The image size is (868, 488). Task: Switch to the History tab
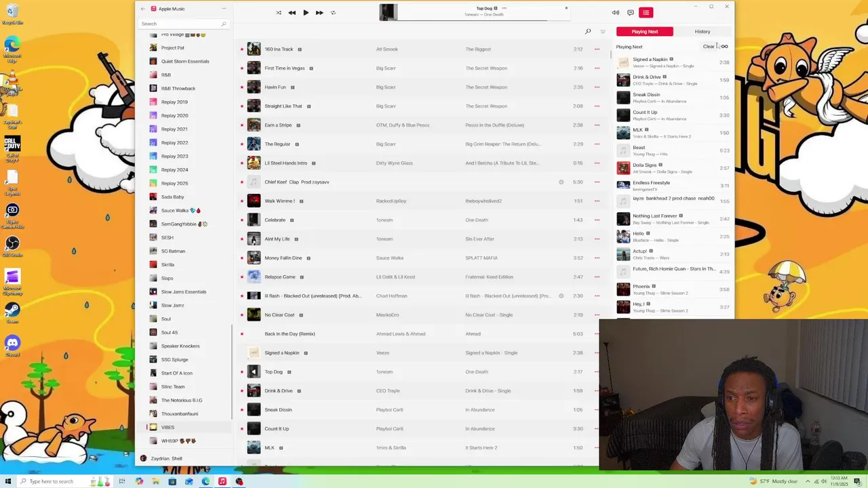pos(703,31)
